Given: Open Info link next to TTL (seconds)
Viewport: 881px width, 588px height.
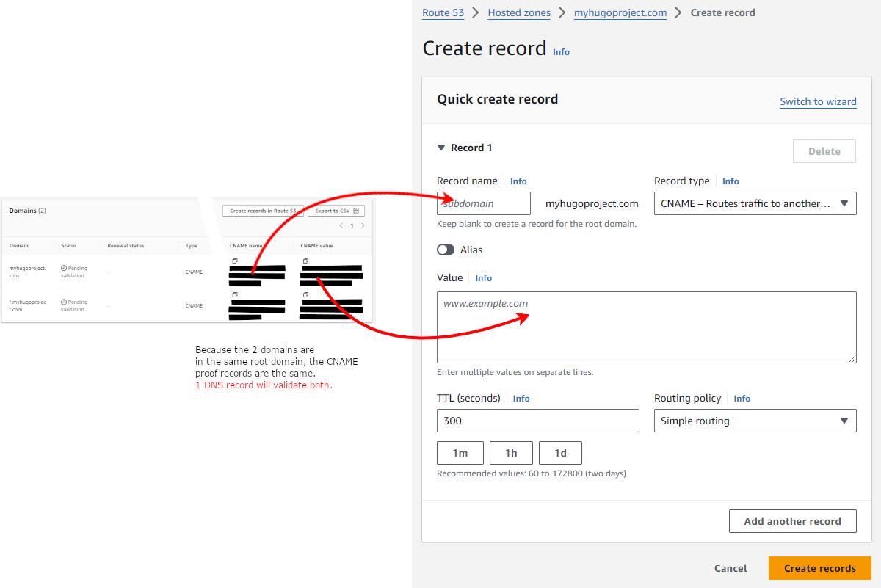Looking at the screenshot, I should [x=521, y=399].
